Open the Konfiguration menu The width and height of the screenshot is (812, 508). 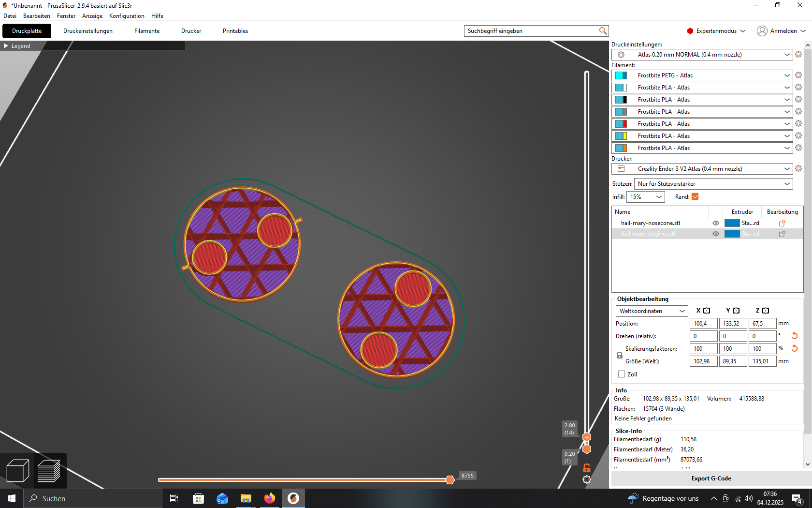[127, 16]
